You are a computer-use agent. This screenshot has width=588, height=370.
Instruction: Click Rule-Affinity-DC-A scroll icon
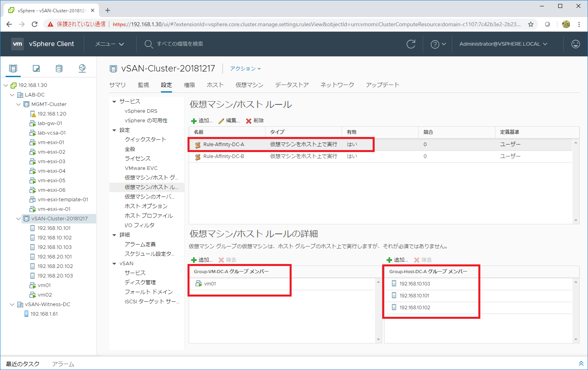[198, 145]
